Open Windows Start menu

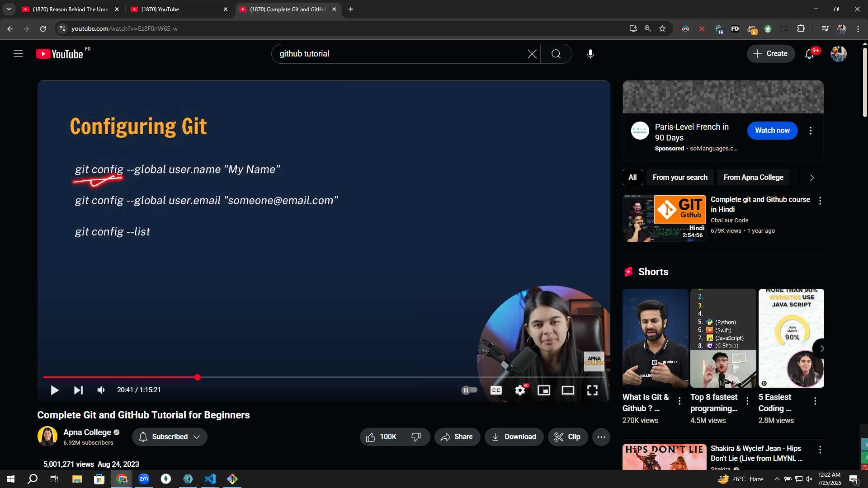click(11, 479)
